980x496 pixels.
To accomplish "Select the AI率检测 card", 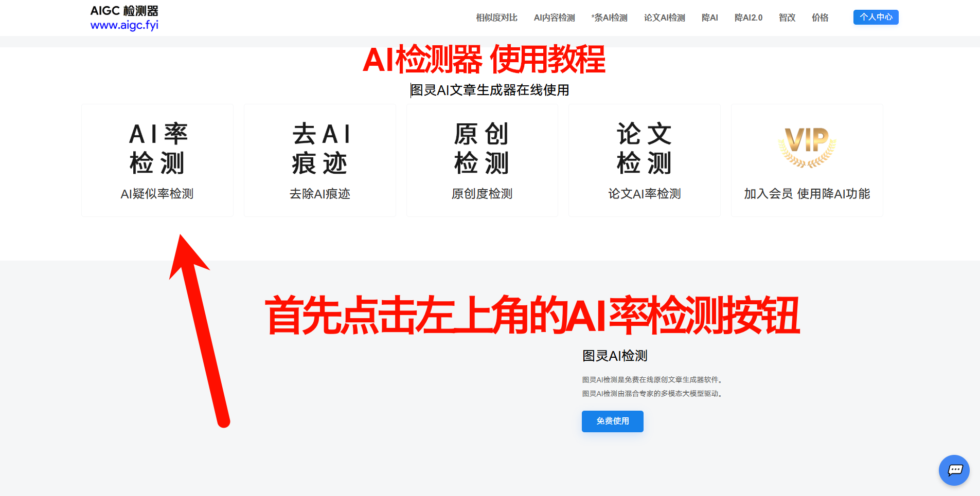I will point(157,159).
